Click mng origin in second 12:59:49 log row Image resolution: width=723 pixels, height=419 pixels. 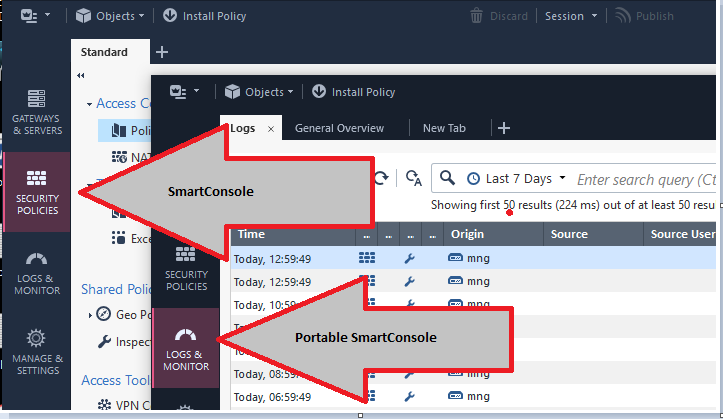468,281
